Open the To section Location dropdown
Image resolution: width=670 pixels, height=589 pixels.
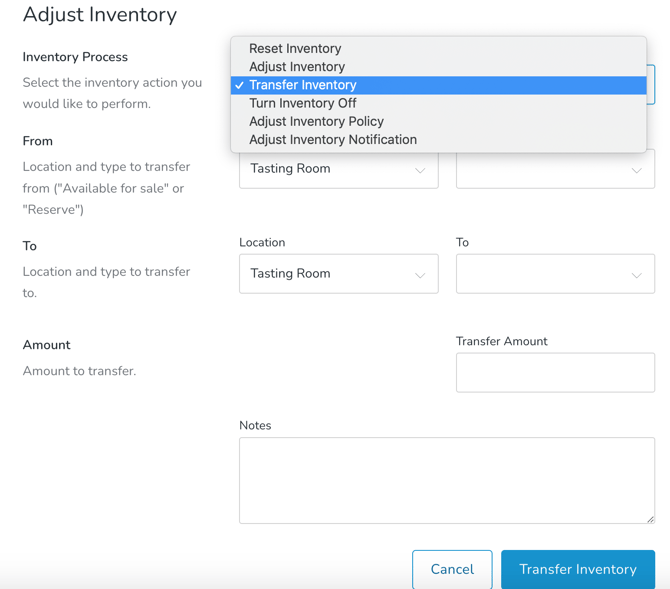[x=338, y=274]
